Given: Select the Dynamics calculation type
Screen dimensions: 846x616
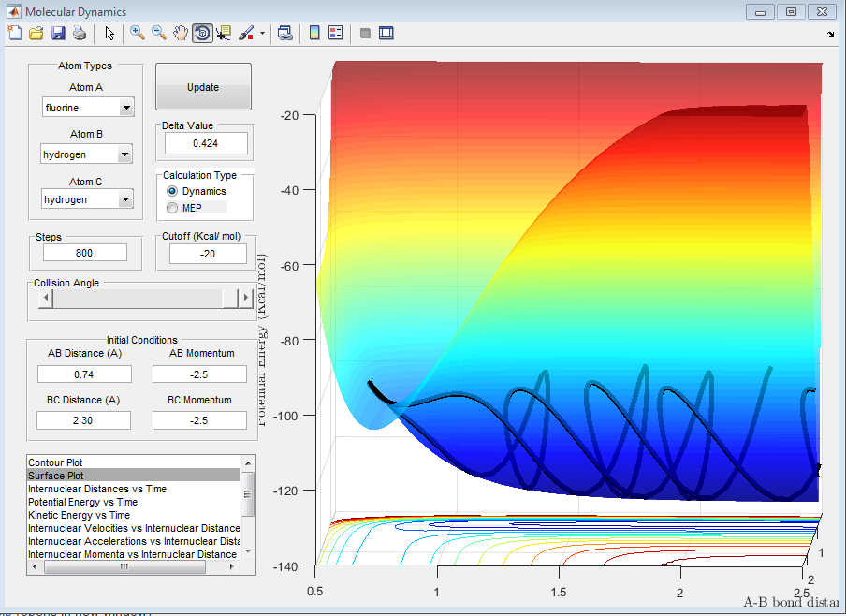Looking at the screenshot, I should (171, 191).
